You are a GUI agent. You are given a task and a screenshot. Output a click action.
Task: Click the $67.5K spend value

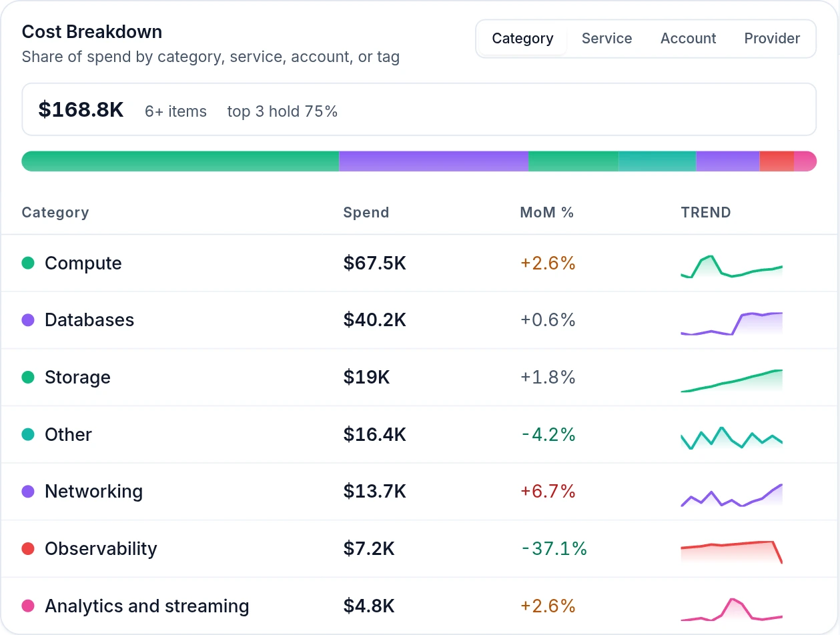(375, 263)
